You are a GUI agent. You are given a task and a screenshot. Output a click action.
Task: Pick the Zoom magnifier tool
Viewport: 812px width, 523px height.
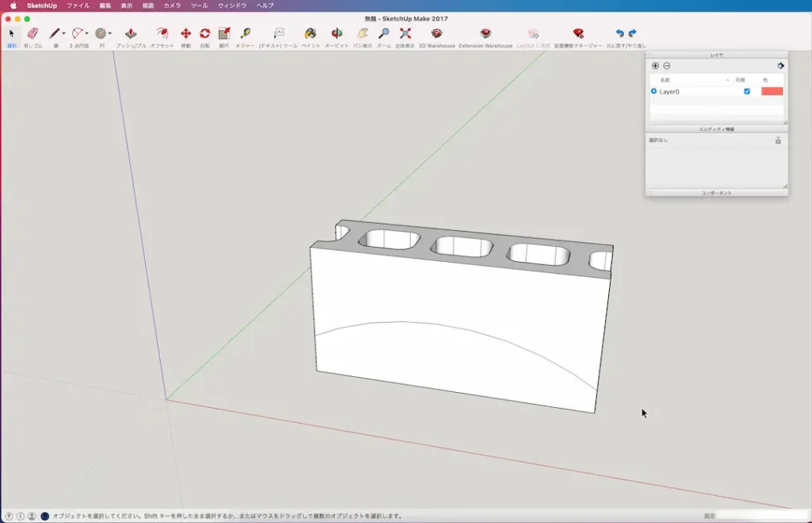coord(384,33)
